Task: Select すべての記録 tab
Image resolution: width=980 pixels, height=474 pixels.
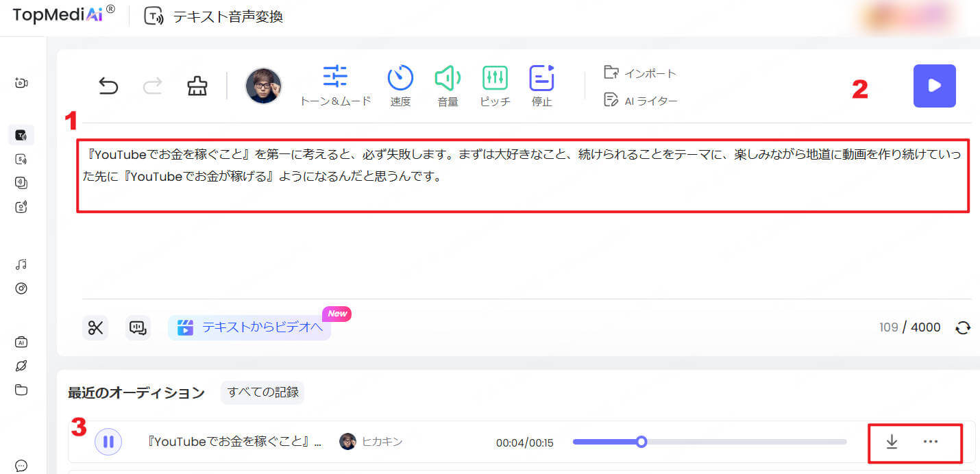Action: 263,392
